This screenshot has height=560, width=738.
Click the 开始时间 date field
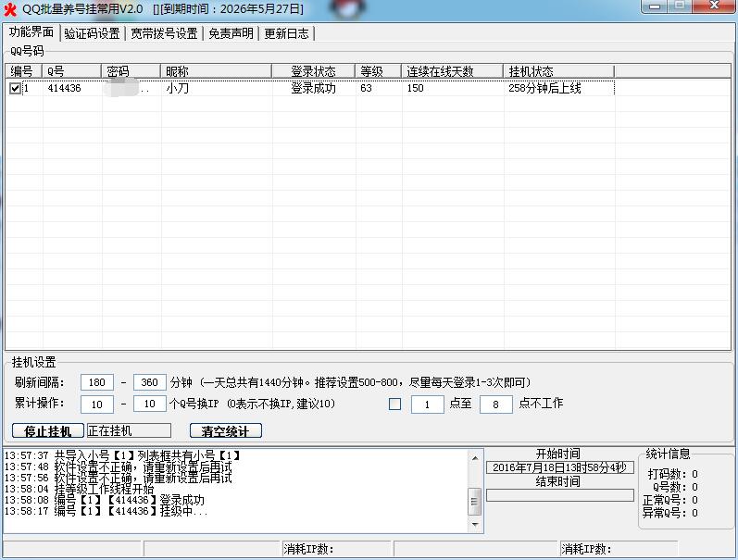(560, 467)
